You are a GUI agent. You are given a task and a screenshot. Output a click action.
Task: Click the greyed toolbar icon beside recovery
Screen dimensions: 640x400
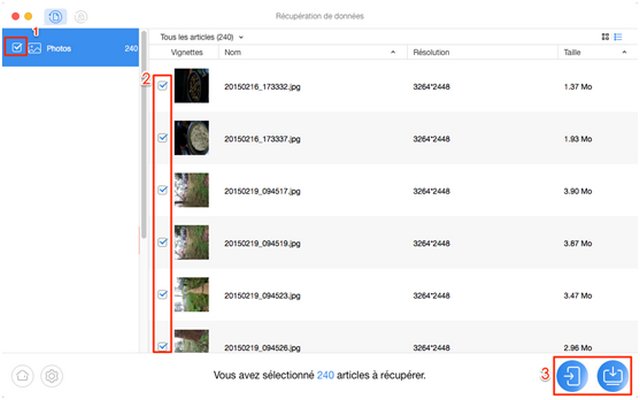click(81, 17)
